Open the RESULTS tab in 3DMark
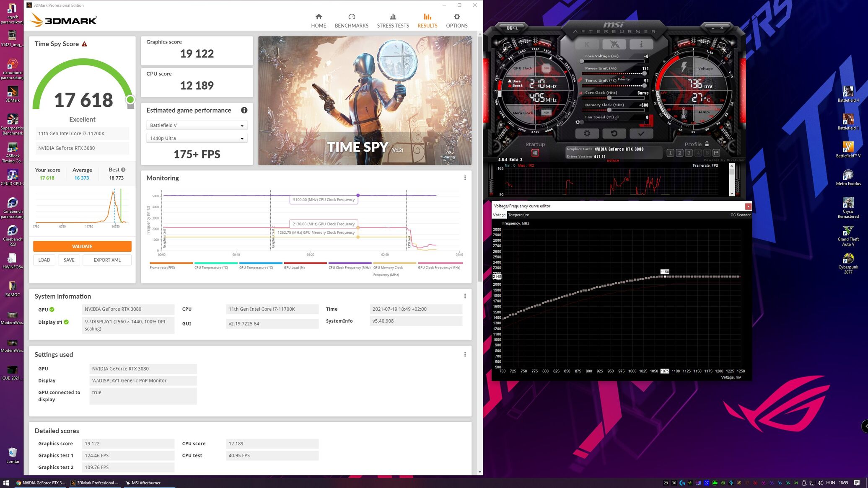Image resolution: width=868 pixels, height=488 pixels. pyautogui.click(x=427, y=21)
